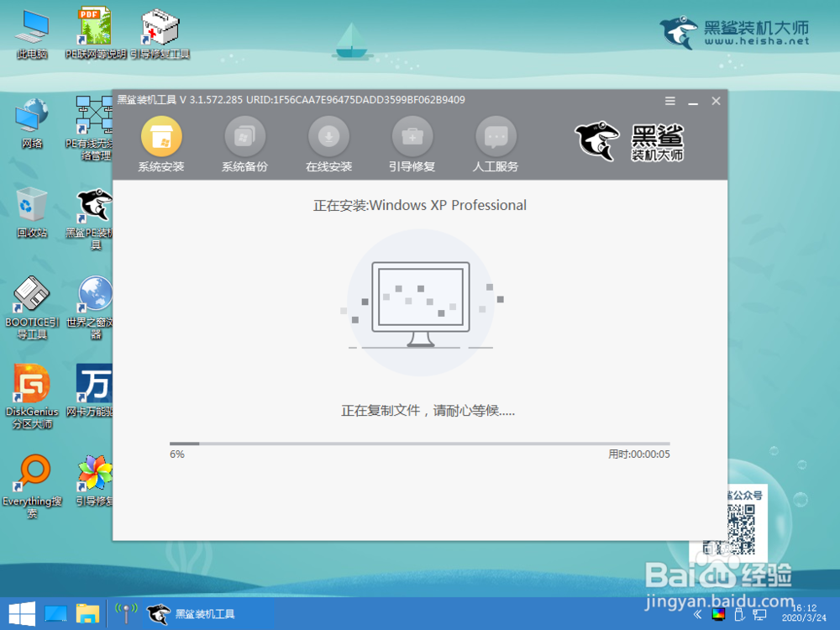The height and width of the screenshot is (630, 840).
Task: Open the 引导修复 repair tool
Action: [412, 136]
